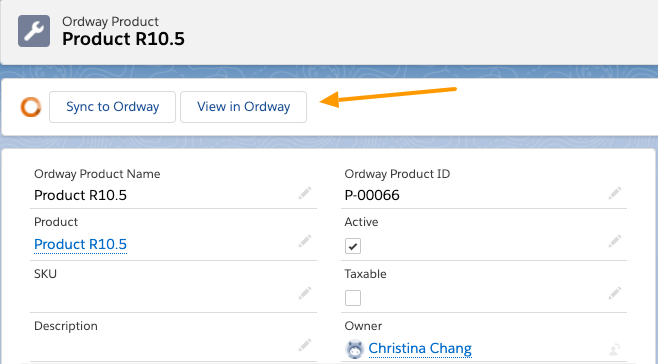
Task: Edit Ordway Product Name pencil icon
Action: click(305, 193)
